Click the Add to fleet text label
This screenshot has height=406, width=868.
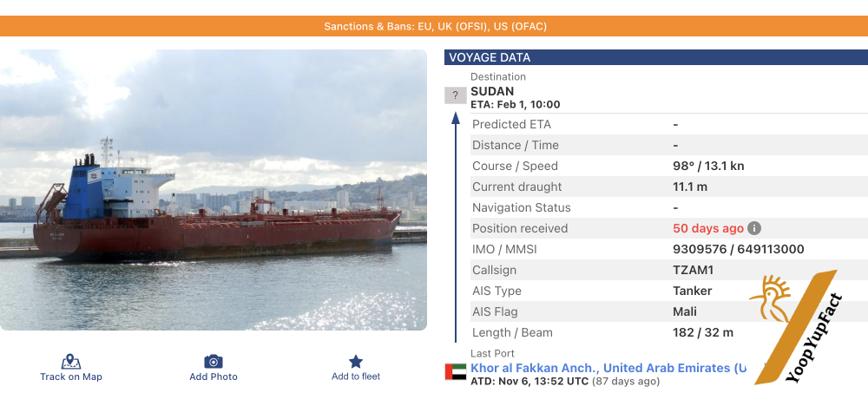click(356, 377)
